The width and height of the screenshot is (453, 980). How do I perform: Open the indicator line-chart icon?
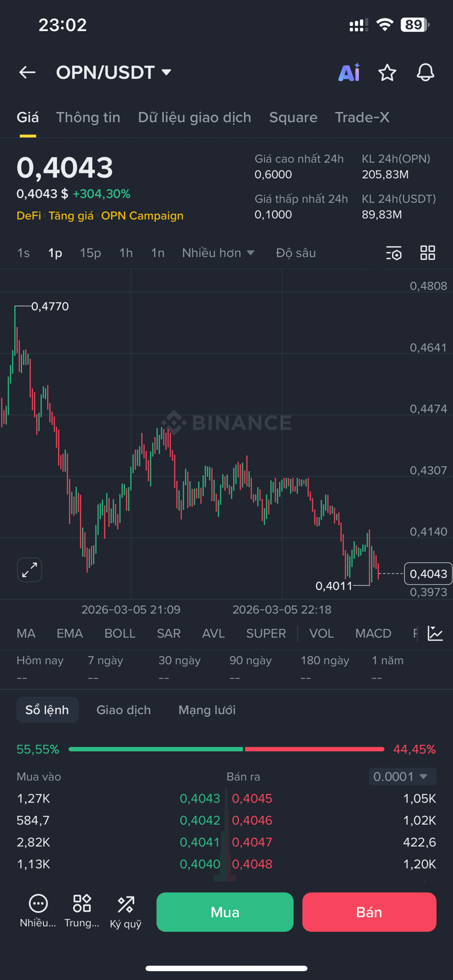(x=435, y=633)
